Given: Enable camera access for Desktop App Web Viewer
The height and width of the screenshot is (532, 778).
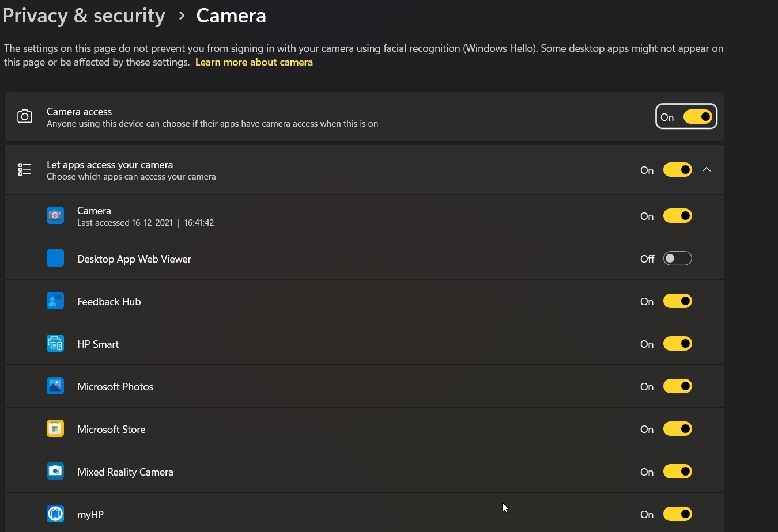Looking at the screenshot, I should (678, 258).
